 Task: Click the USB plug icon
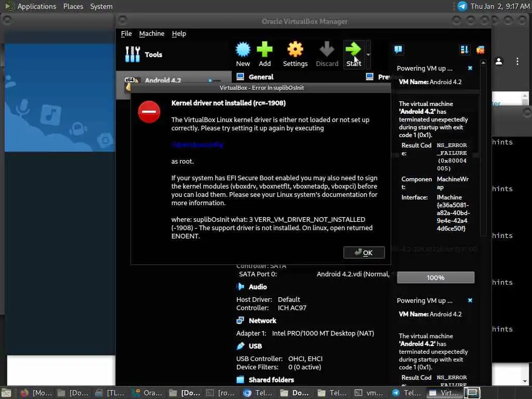[x=240, y=345]
